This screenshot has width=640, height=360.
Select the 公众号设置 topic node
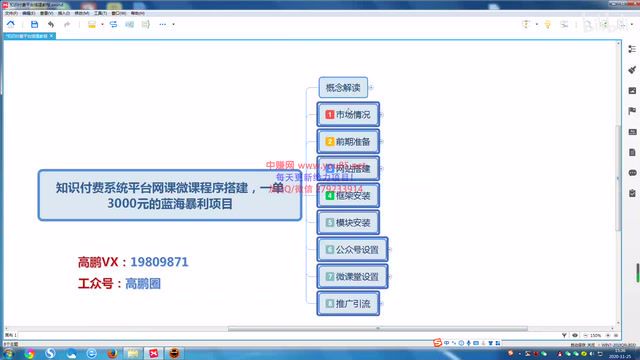coord(352,249)
